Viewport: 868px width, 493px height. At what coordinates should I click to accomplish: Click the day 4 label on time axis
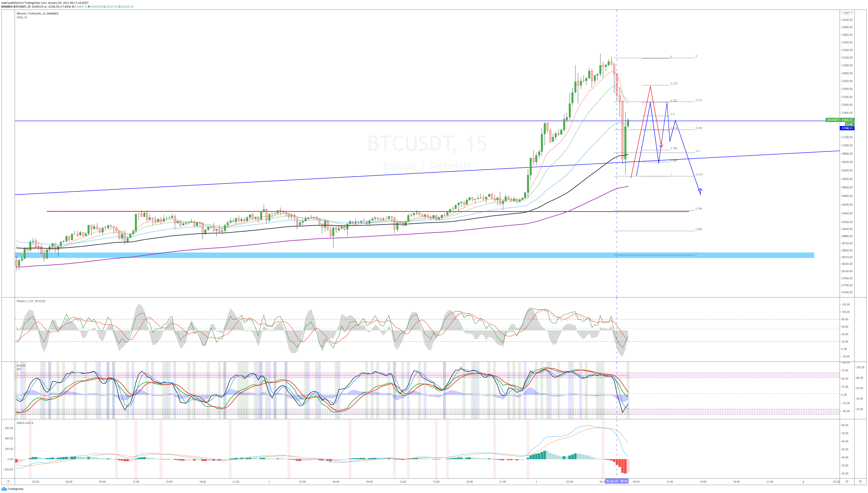click(803, 481)
